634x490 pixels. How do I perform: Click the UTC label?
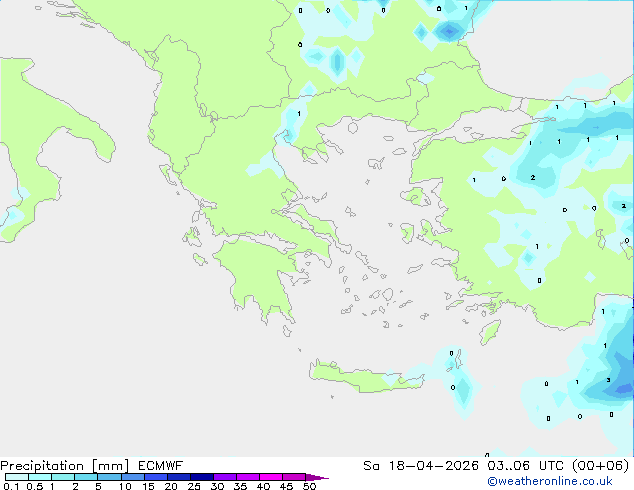pos(552,466)
